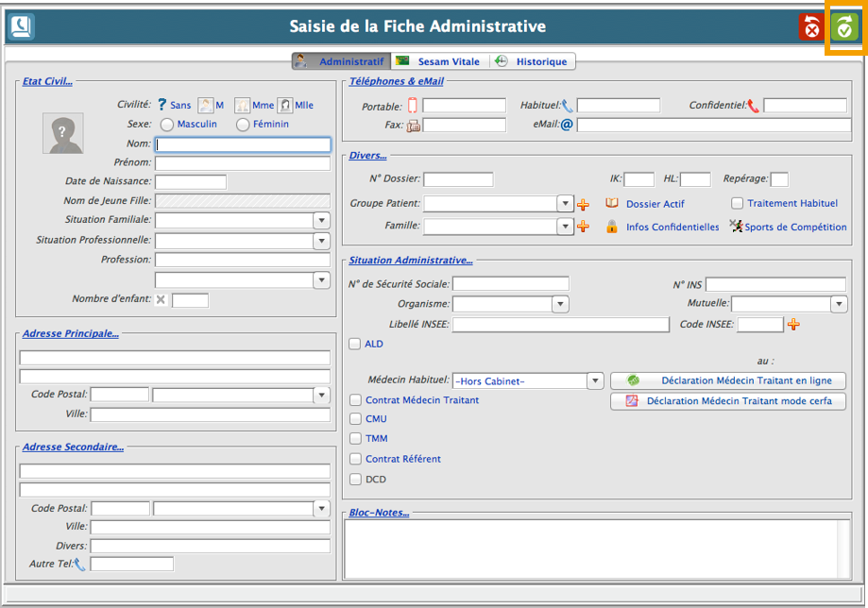Click the Sports de Compétition runner icon
Image resolution: width=868 pixels, height=608 pixels.
(x=736, y=226)
